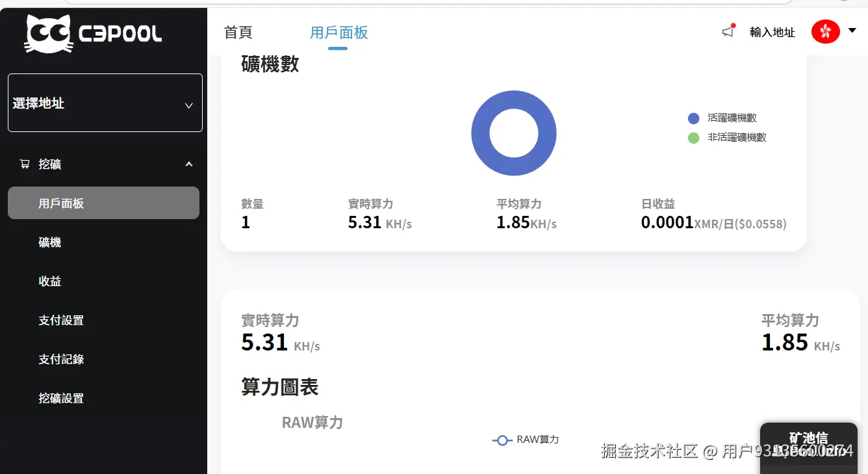
Task: Toggle the 活躍礦機數 legend entry
Action: 722,118
